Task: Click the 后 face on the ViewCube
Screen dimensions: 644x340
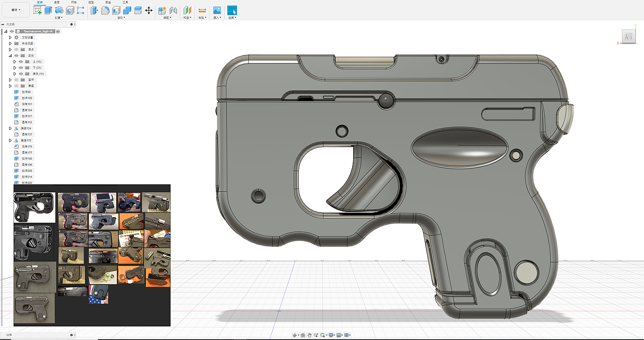Action: tap(628, 36)
